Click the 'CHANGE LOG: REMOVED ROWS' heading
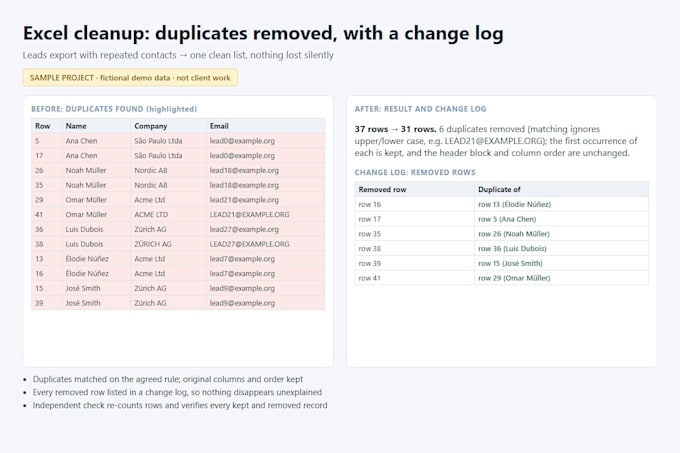 pos(415,173)
